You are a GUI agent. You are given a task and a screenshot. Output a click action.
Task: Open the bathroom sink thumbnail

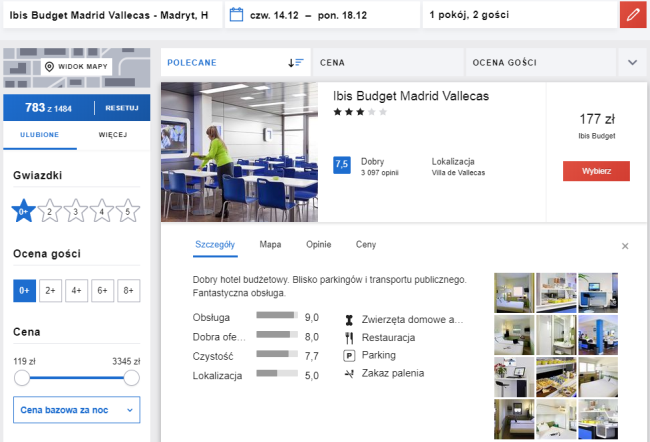[x=556, y=335]
